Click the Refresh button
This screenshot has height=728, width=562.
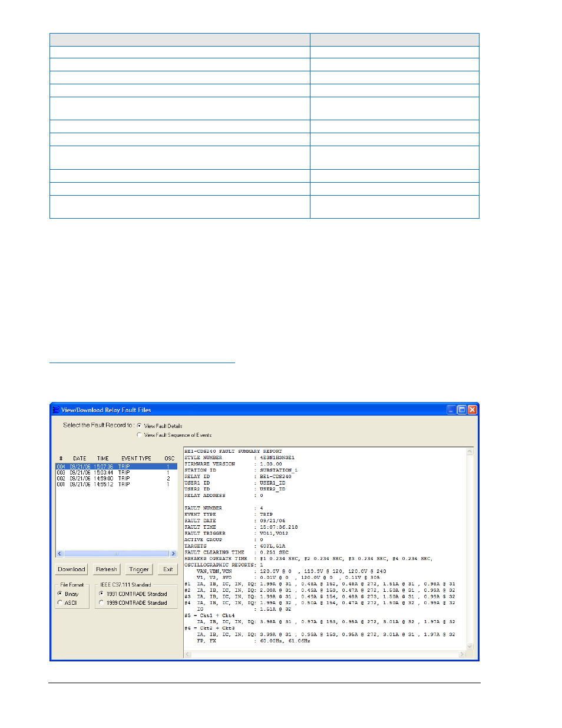107,569
